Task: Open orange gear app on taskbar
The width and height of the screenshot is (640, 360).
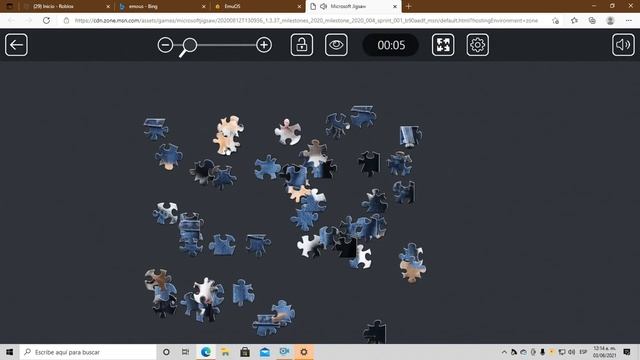Action: (304, 352)
